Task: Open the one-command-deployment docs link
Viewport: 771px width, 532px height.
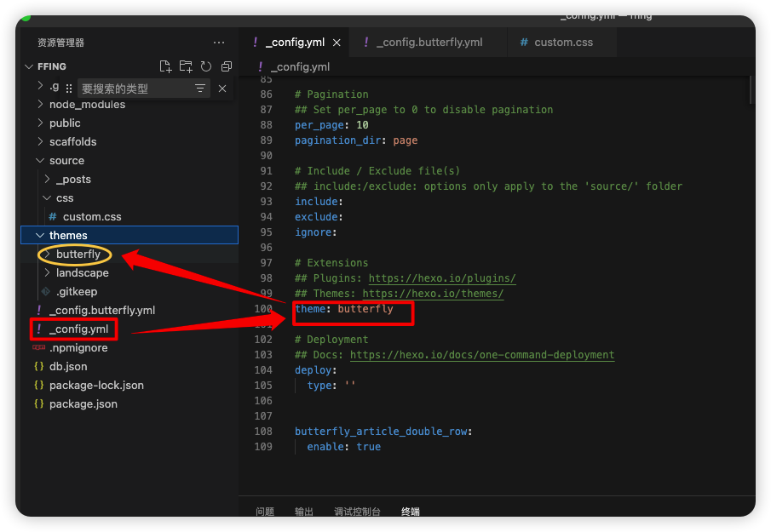Action: (481, 355)
